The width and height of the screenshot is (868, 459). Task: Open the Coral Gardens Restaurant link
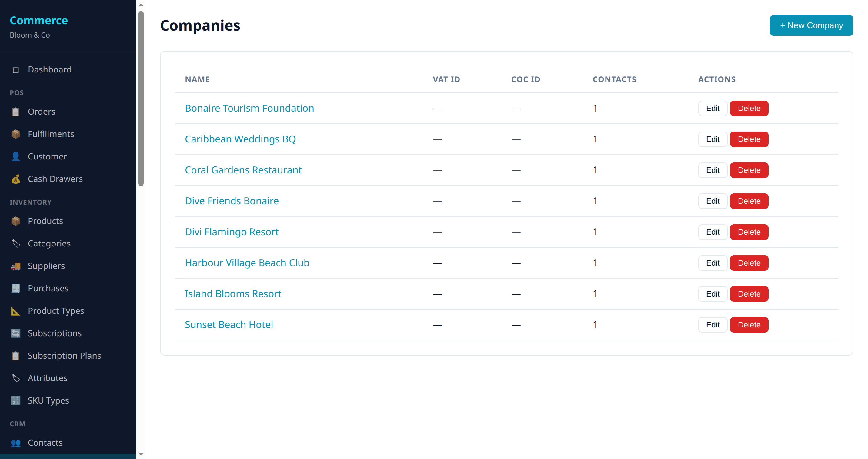pos(243,170)
